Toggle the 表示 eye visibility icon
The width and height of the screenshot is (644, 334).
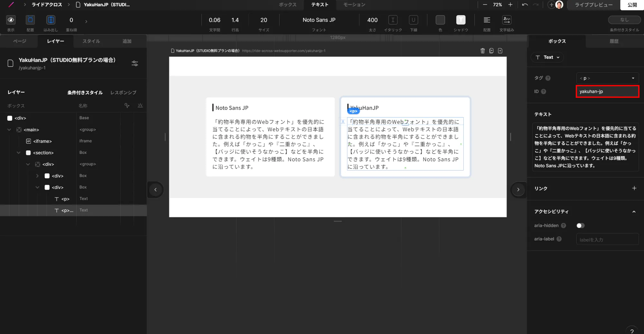[11, 20]
